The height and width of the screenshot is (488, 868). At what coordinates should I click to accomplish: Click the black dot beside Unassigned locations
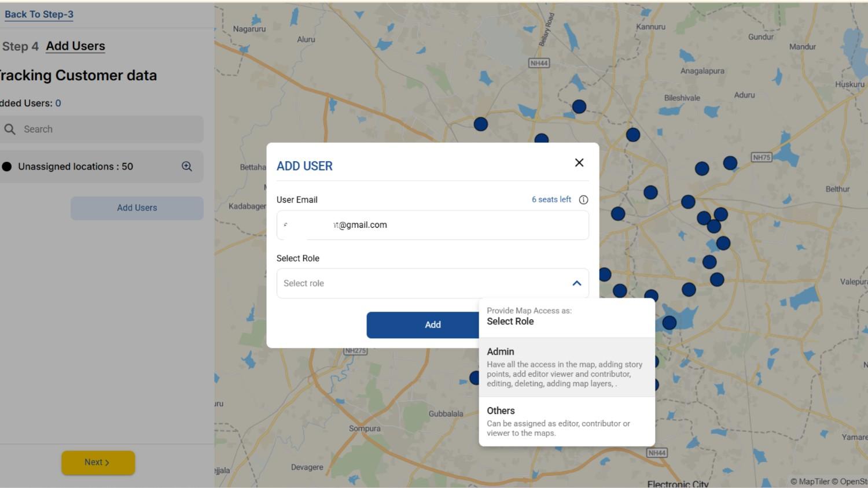click(7, 167)
